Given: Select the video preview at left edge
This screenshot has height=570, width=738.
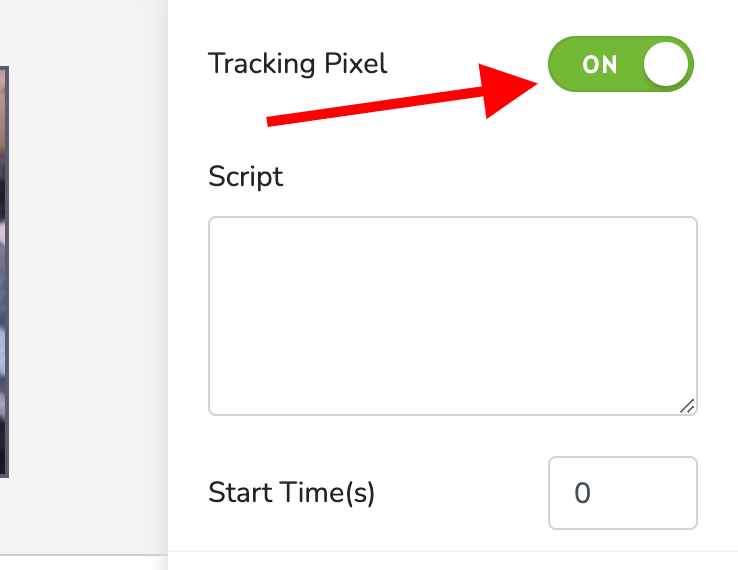Looking at the screenshot, I should click(4, 272).
